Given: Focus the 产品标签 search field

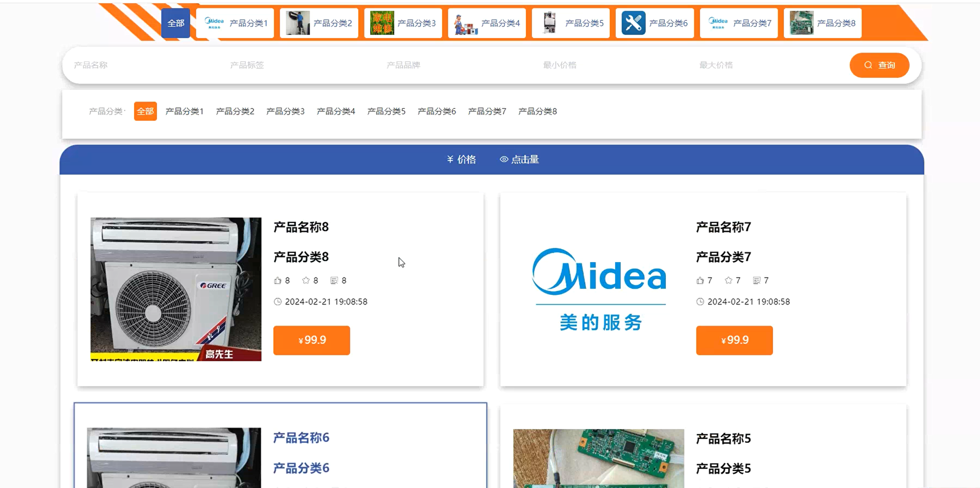Looking at the screenshot, I should [x=302, y=65].
